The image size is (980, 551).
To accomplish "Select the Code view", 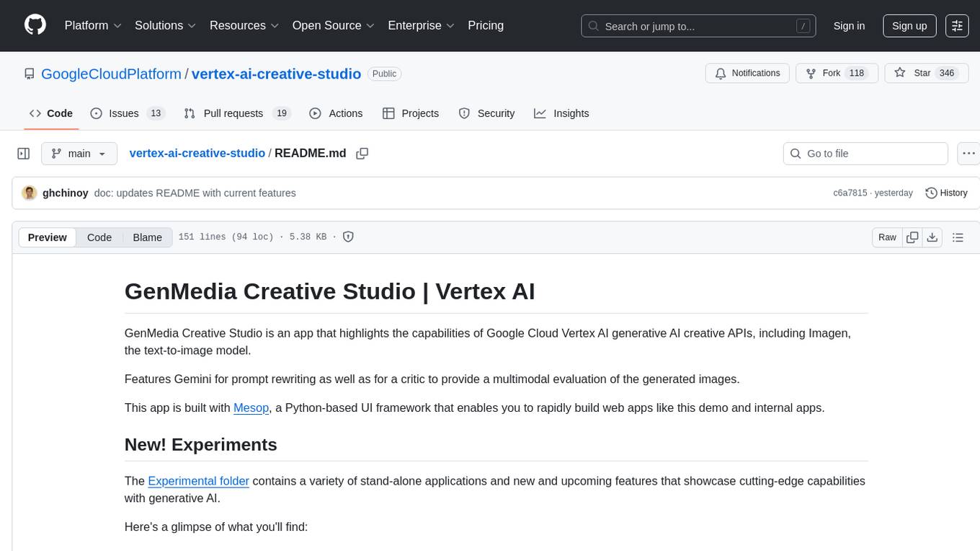I will tap(99, 237).
